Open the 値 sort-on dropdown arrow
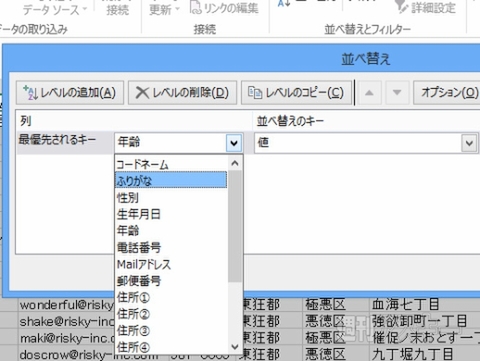Viewport: 480px width, 361px height. (469, 143)
